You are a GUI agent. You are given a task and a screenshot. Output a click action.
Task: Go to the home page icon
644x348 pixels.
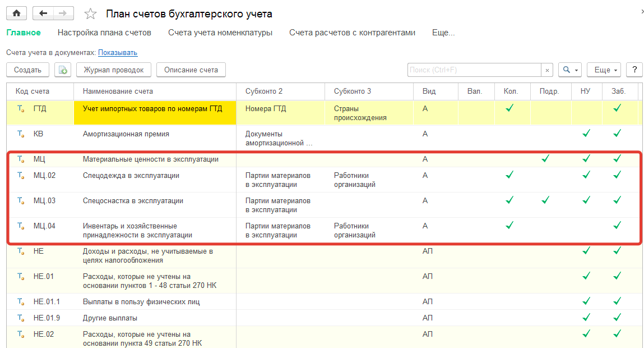[16, 13]
